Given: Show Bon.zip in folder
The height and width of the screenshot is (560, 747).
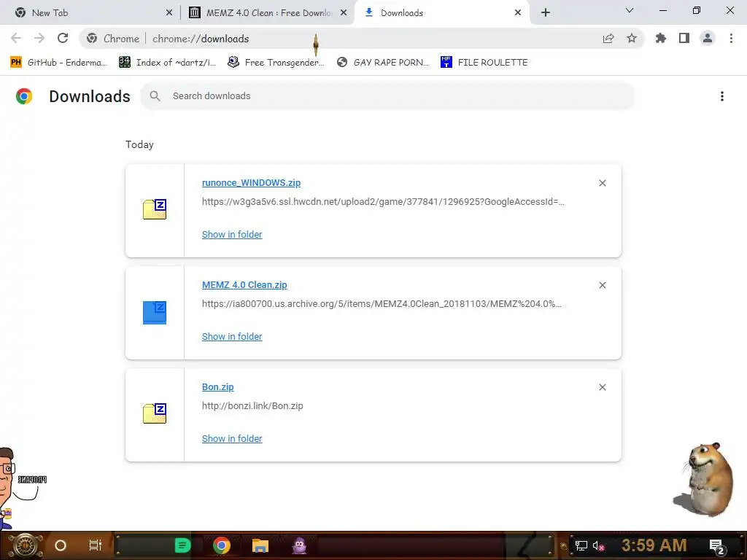Looking at the screenshot, I should (232, 438).
